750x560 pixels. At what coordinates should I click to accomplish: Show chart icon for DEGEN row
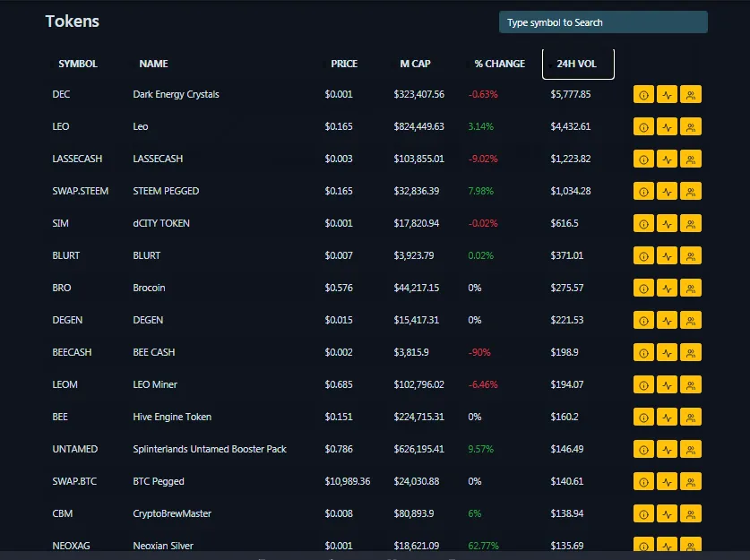point(667,320)
